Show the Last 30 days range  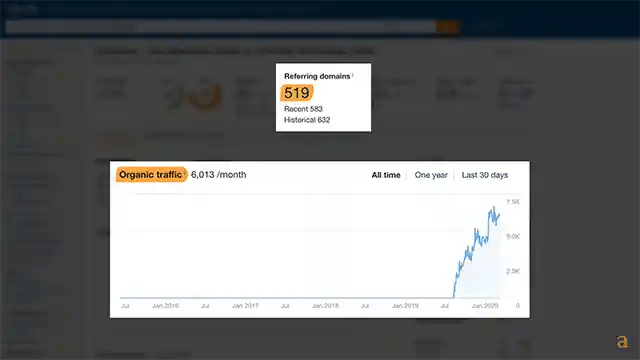(485, 175)
